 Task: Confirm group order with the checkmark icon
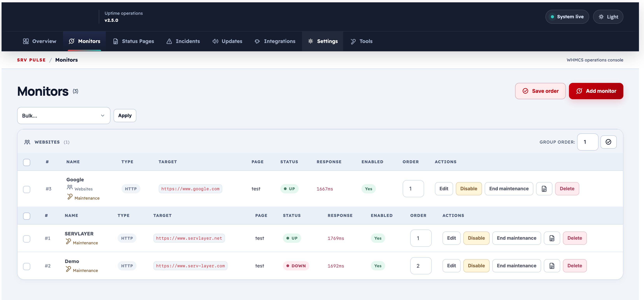(x=608, y=142)
